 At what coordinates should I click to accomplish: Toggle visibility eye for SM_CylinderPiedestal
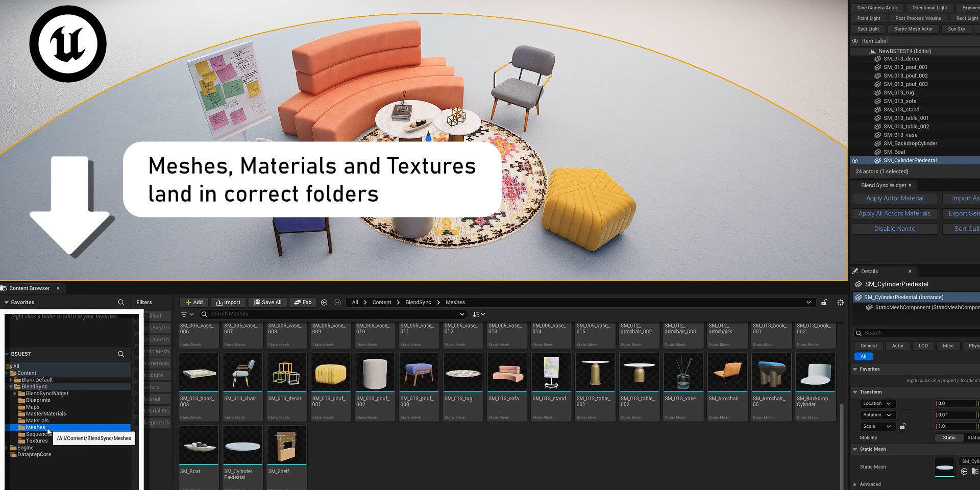click(855, 160)
